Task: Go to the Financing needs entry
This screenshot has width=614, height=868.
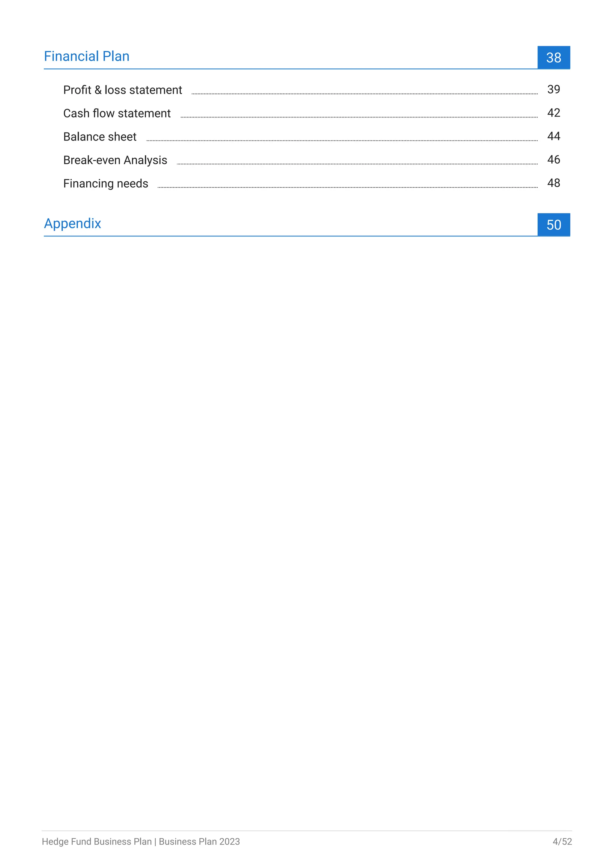Action: (106, 184)
